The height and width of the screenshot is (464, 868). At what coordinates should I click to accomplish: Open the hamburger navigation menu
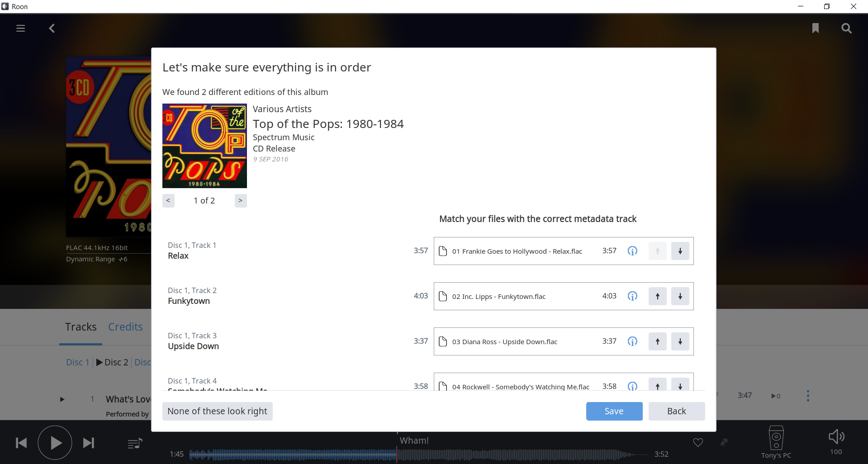click(x=20, y=28)
